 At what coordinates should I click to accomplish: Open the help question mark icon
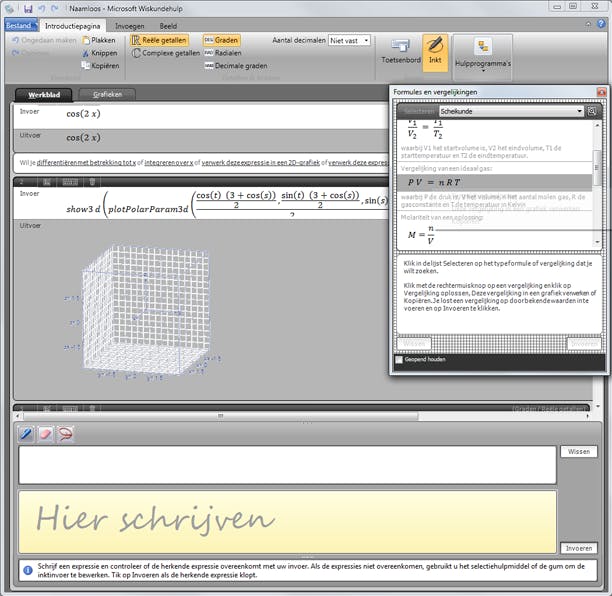click(x=601, y=24)
